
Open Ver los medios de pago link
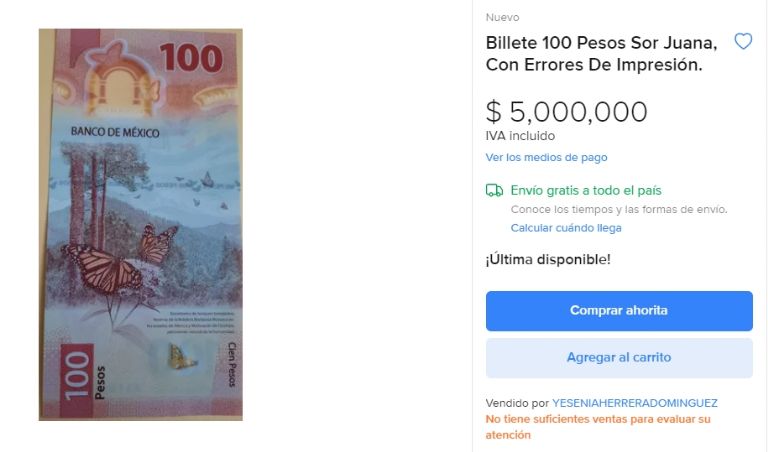(546, 157)
